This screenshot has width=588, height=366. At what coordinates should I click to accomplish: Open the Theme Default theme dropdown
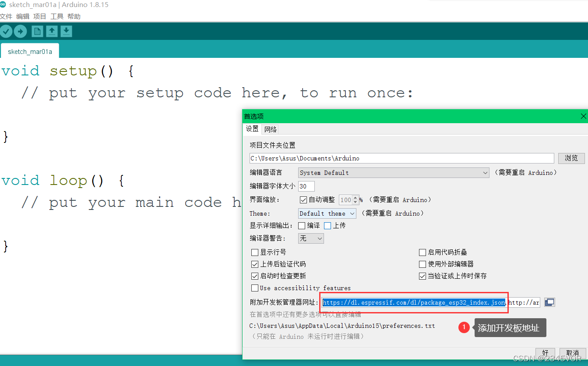coord(327,213)
